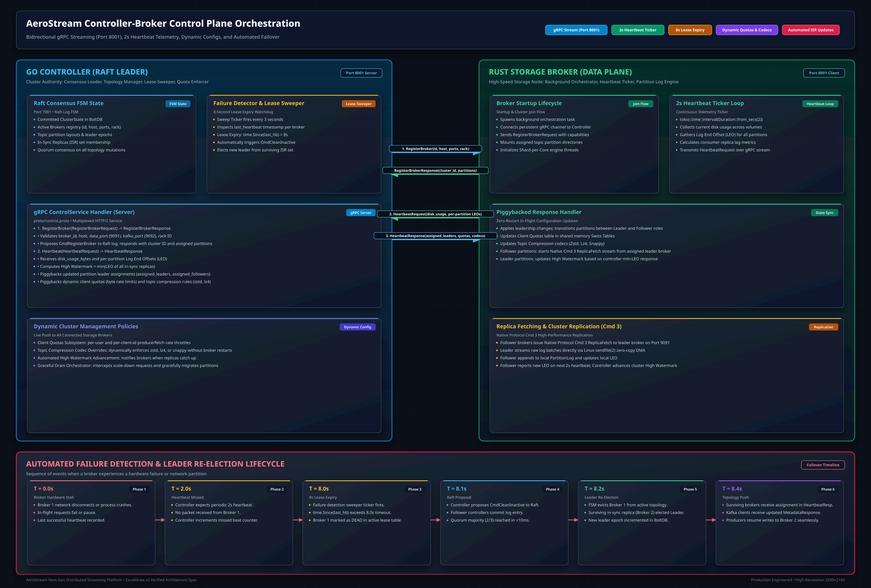Select the FSM State tag

pos(178,104)
